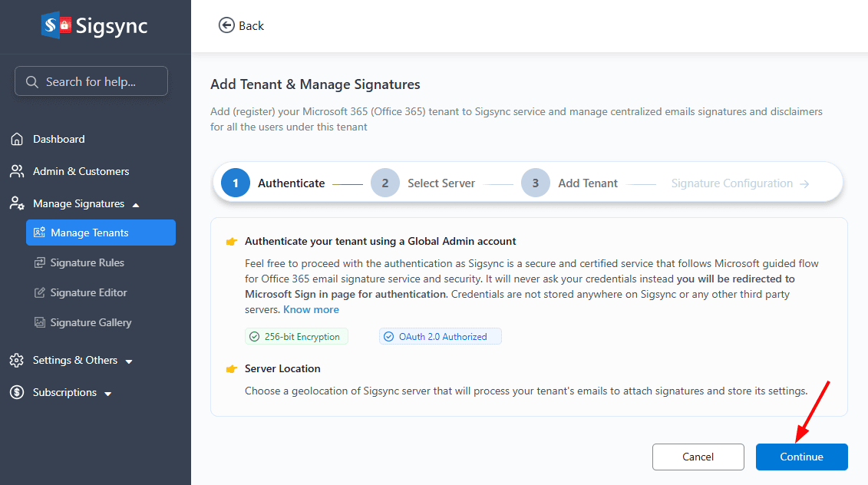The image size is (868, 485).
Task: Cancel adding the tenant
Action: click(x=698, y=457)
